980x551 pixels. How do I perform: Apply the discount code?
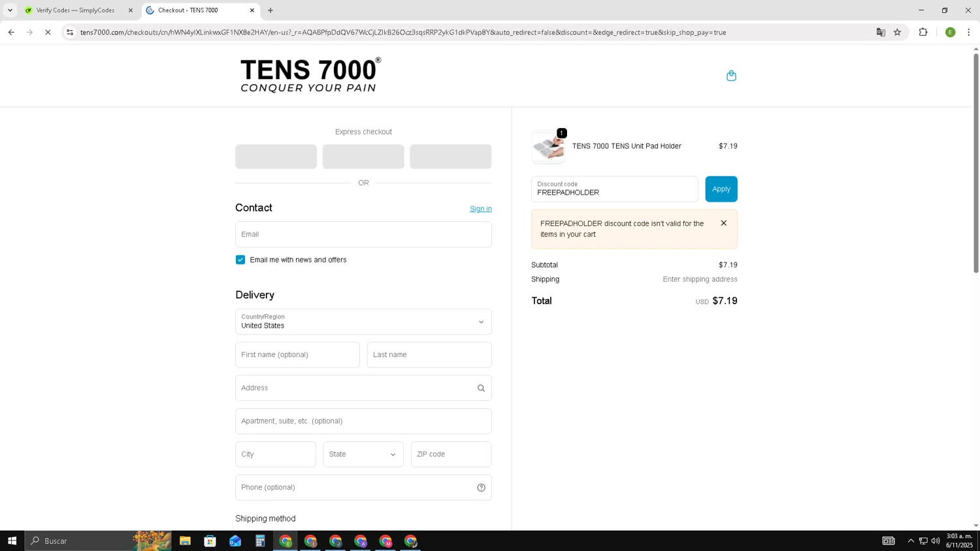pyautogui.click(x=721, y=189)
